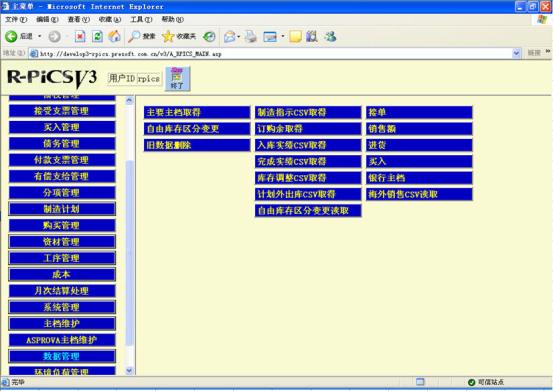The height and width of the screenshot is (391, 553).
Task: Open the Favorites (收藏夹) star icon
Action: click(x=168, y=36)
